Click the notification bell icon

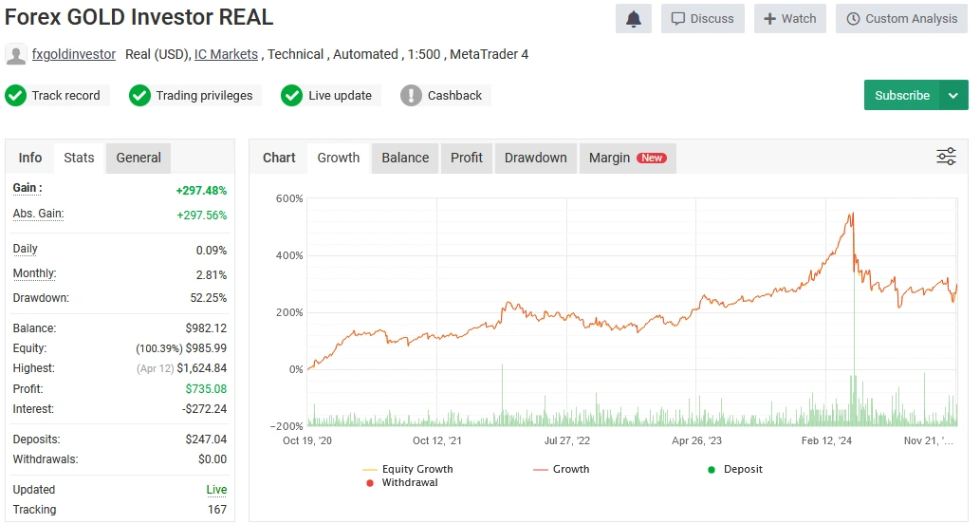[x=633, y=19]
